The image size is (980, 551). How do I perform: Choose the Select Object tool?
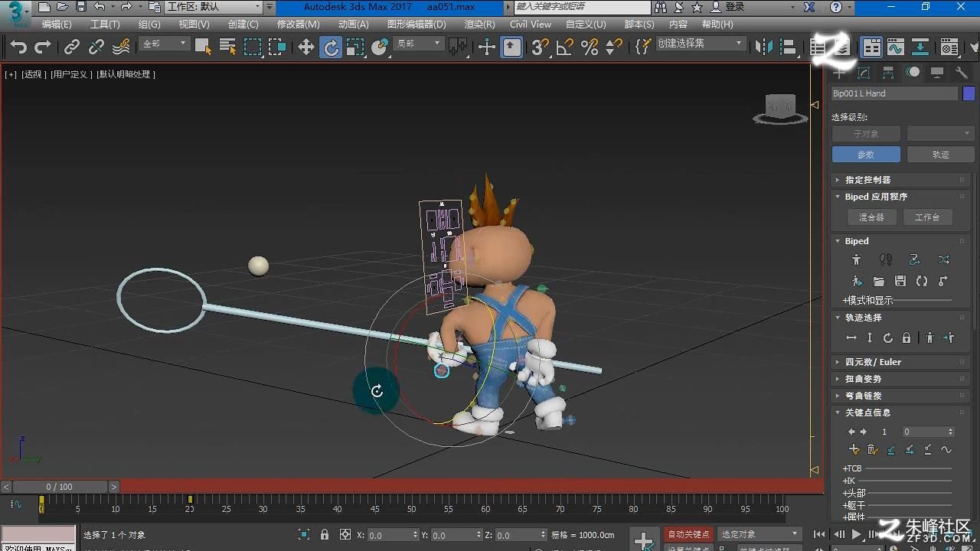203,47
